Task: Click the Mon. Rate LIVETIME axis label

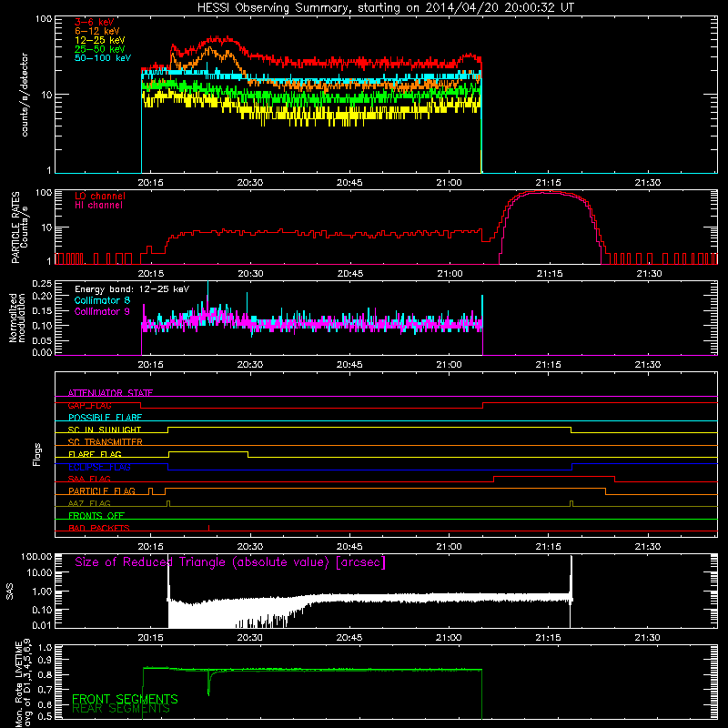Action: point(24,683)
